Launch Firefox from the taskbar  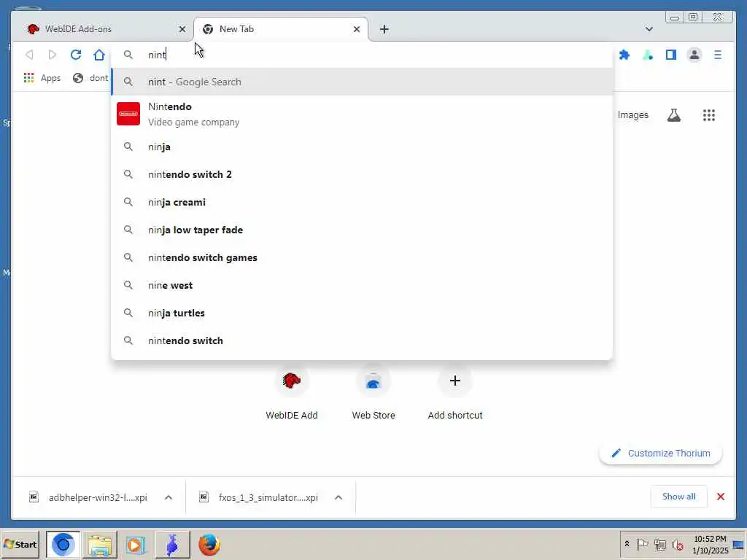(209, 544)
